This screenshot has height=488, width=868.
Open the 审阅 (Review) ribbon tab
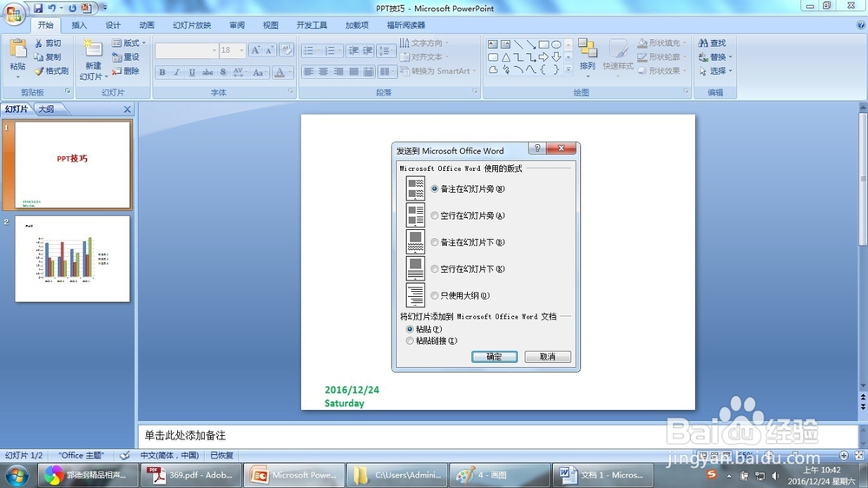tap(237, 25)
